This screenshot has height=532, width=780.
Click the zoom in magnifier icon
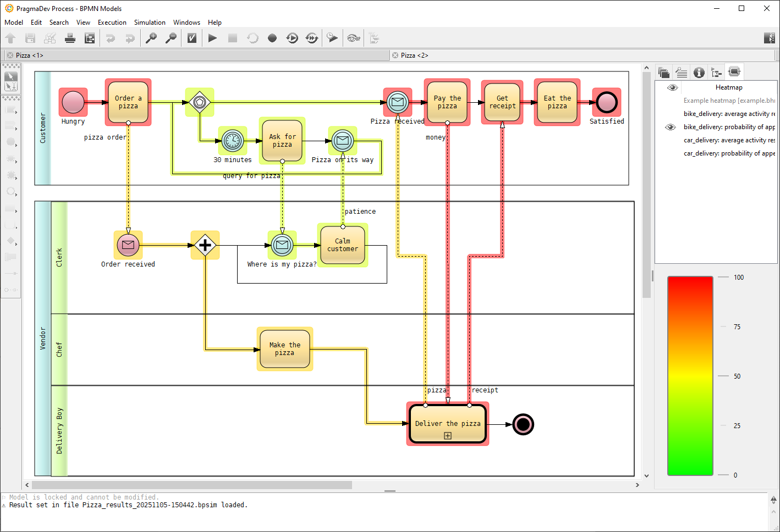[151, 38]
